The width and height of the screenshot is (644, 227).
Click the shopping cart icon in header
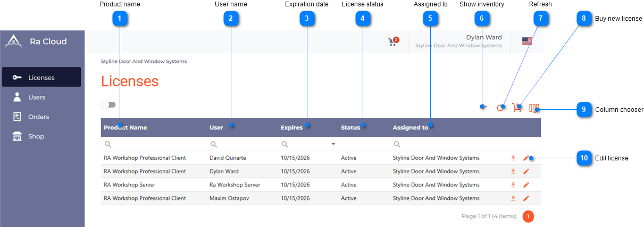pyautogui.click(x=392, y=42)
